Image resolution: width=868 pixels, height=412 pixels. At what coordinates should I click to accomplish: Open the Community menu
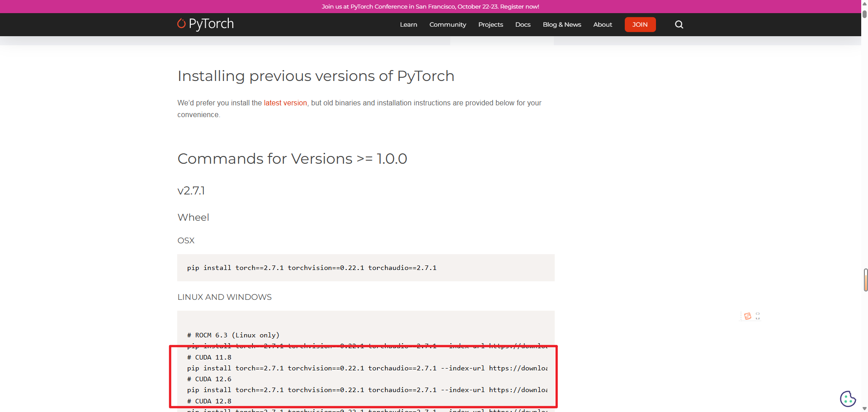pos(448,24)
